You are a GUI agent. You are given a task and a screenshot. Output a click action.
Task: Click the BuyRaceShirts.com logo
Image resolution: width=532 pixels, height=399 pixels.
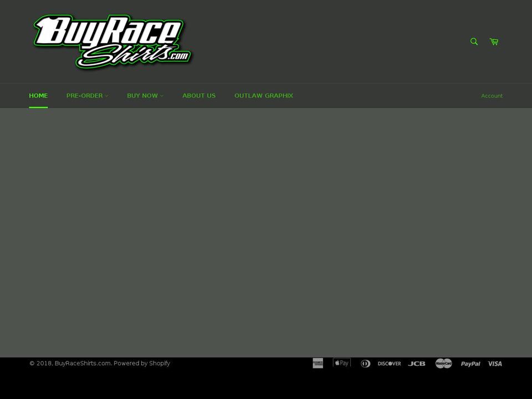tap(112, 42)
